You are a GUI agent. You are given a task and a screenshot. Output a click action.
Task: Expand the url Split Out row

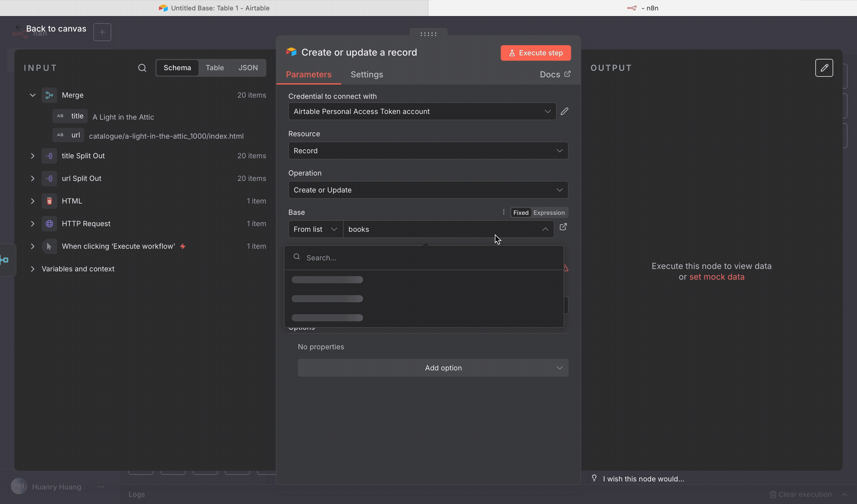coord(33,179)
